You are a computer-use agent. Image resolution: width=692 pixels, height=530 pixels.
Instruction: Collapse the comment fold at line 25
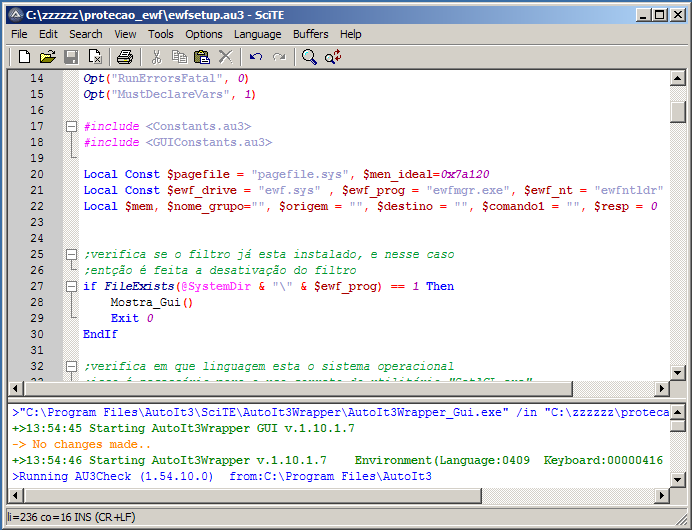71,255
